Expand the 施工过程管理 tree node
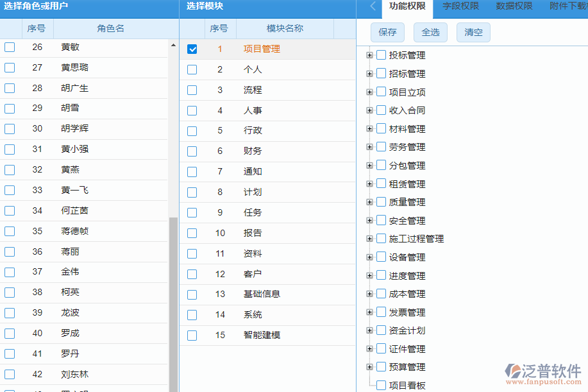This screenshot has width=588, height=392. click(x=369, y=239)
